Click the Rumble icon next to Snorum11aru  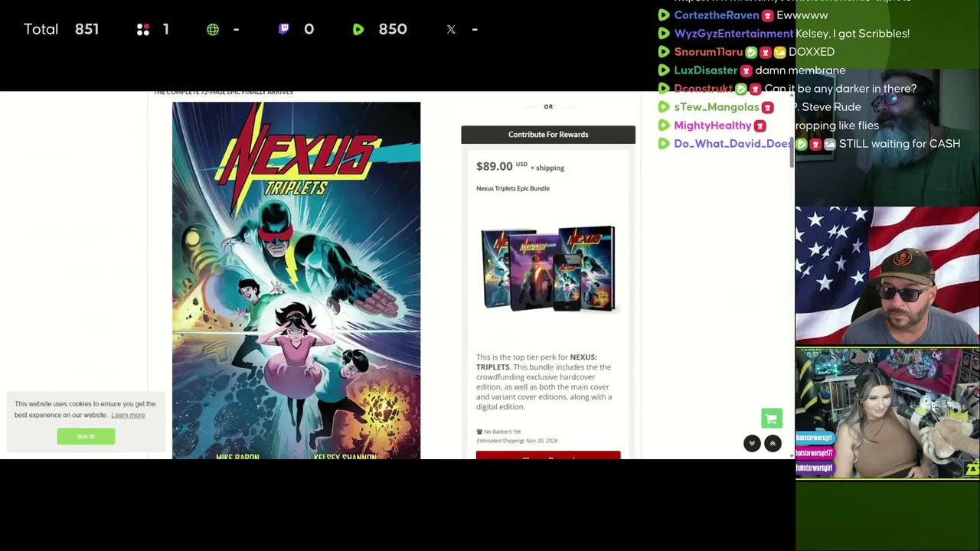[x=664, y=52]
